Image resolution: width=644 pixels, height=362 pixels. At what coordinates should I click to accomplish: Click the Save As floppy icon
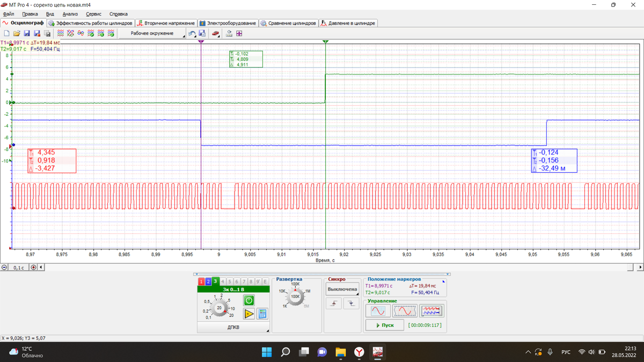point(37,33)
